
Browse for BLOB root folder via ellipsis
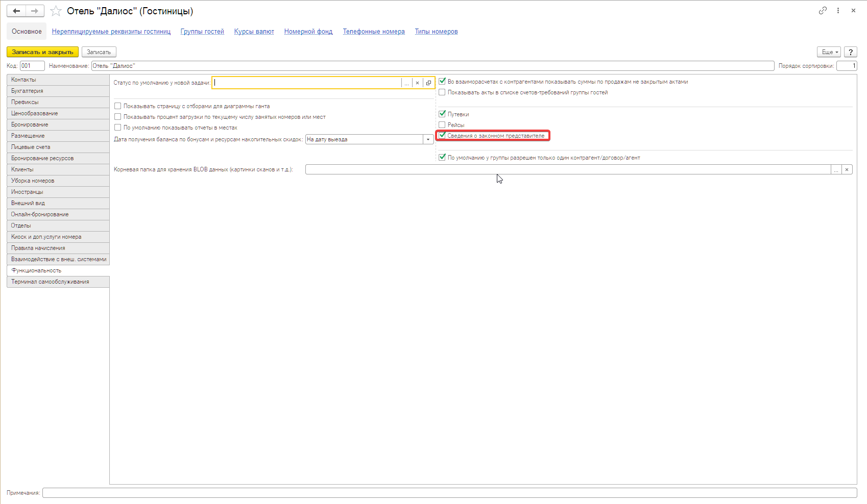(836, 170)
